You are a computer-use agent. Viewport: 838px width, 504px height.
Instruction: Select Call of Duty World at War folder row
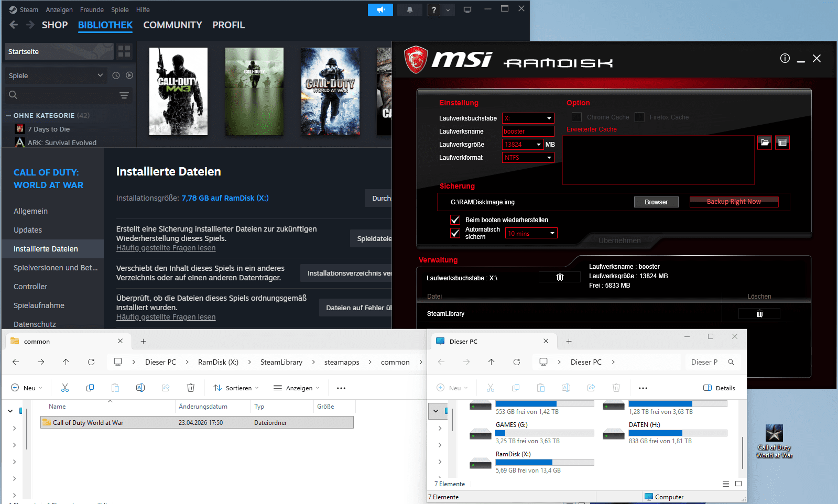tap(197, 422)
